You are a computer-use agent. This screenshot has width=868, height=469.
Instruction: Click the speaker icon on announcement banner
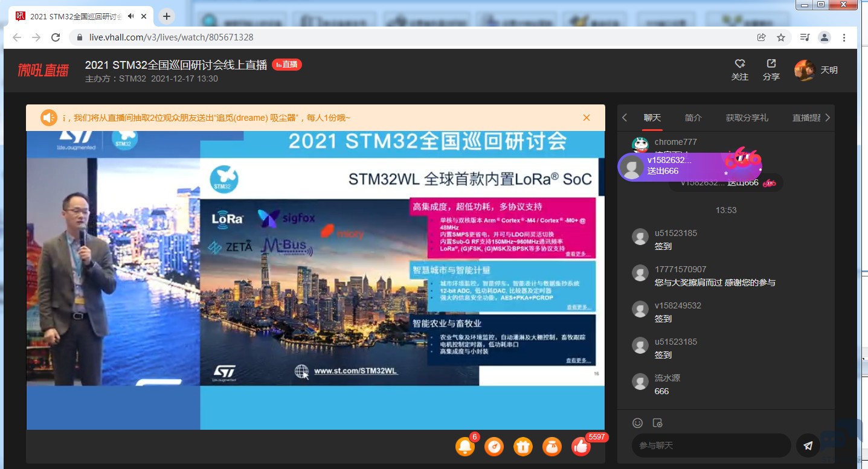pos(48,118)
